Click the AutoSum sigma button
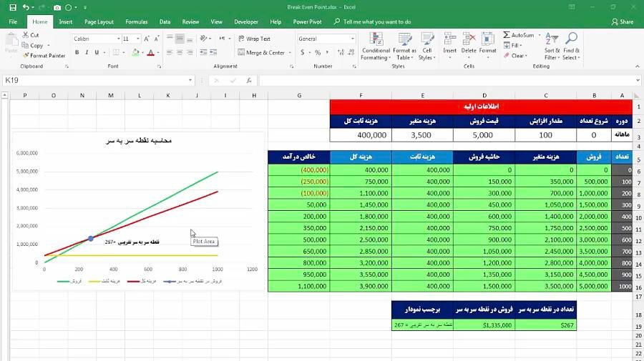 (519, 35)
